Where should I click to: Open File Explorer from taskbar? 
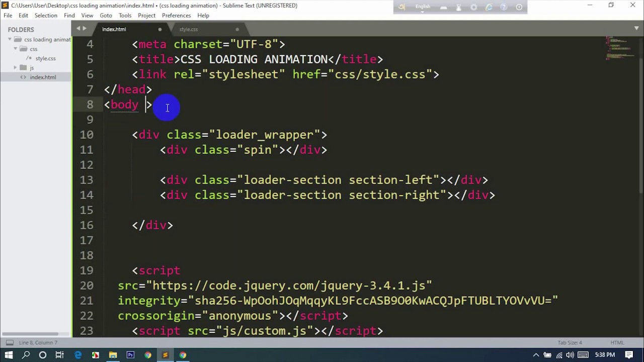pyautogui.click(x=113, y=355)
